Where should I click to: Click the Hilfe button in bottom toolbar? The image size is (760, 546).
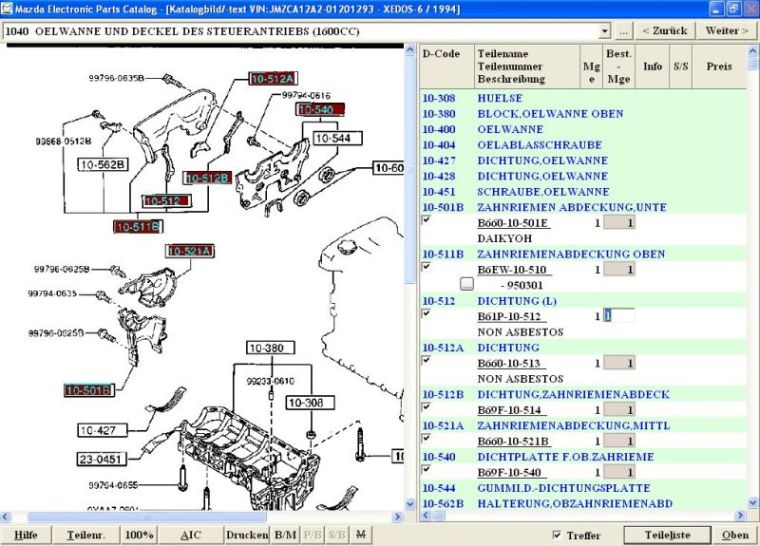25,535
